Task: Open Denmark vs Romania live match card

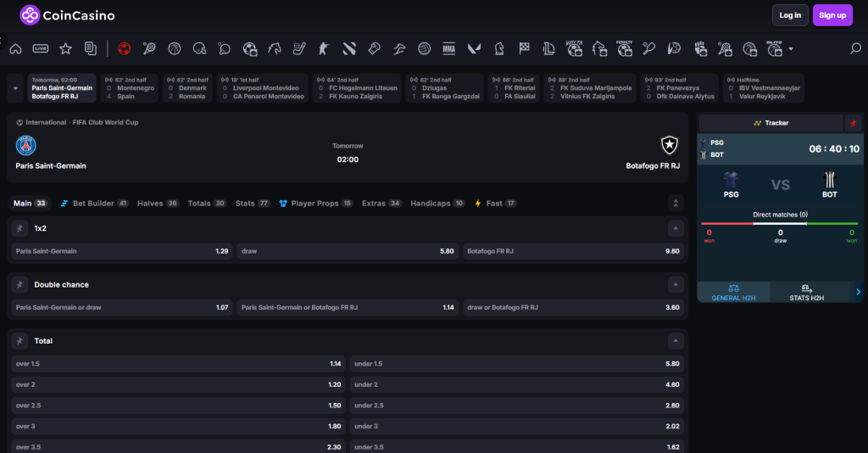Action: tap(187, 88)
